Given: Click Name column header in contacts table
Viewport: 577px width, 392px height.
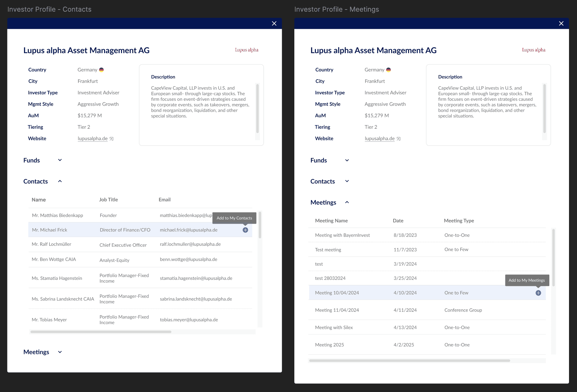Looking at the screenshot, I should pyautogui.click(x=39, y=200).
